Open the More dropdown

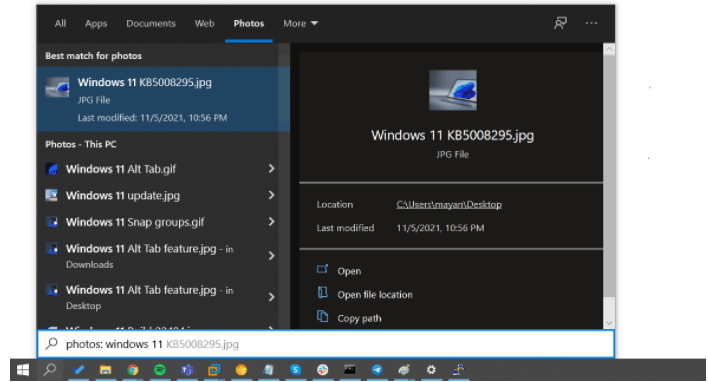(x=300, y=23)
